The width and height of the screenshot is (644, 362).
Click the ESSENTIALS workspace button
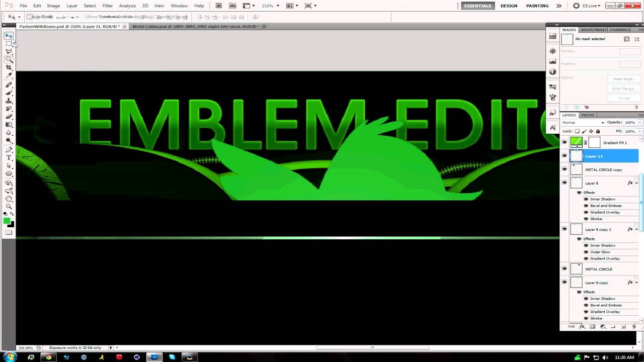(x=477, y=6)
